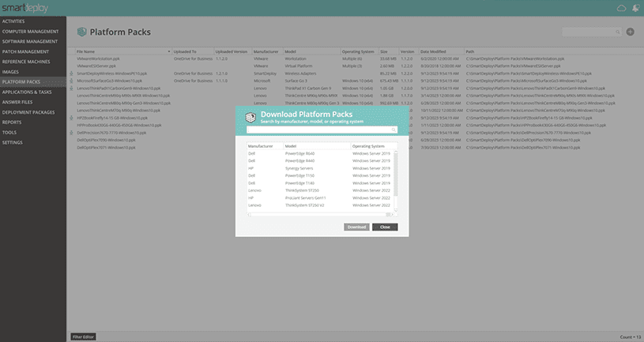Click the Download button in dialog
This screenshot has width=644, height=342.
[x=356, y=227]
